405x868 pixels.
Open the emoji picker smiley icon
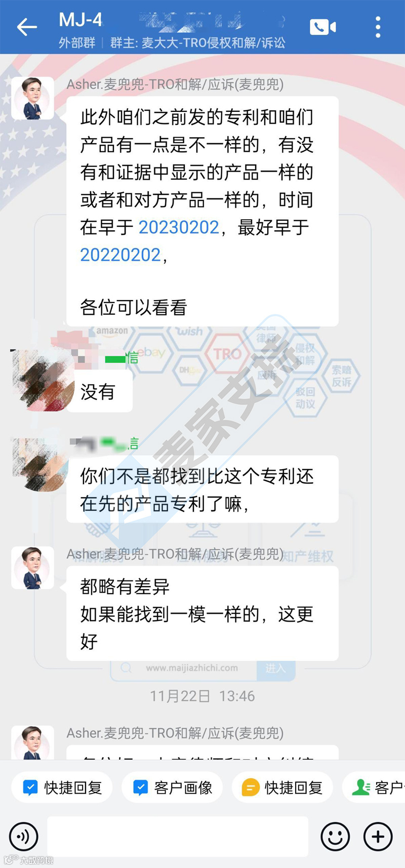pyautogui.click(x=335, y=836)
